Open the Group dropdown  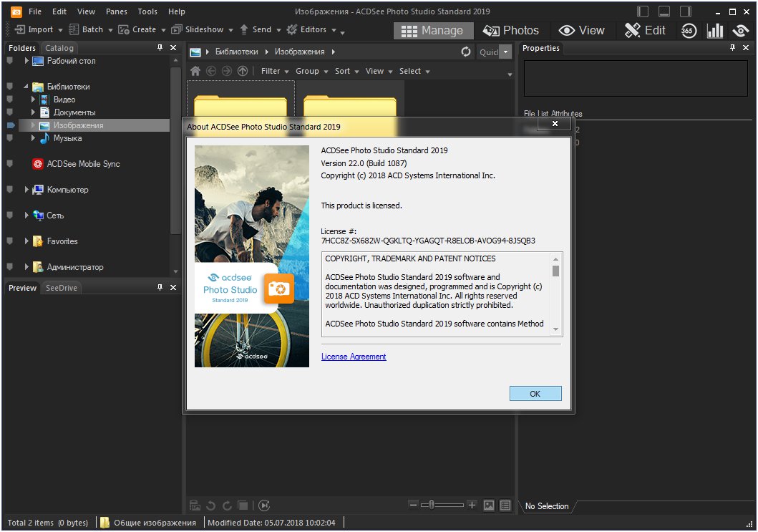coord(312,71)
